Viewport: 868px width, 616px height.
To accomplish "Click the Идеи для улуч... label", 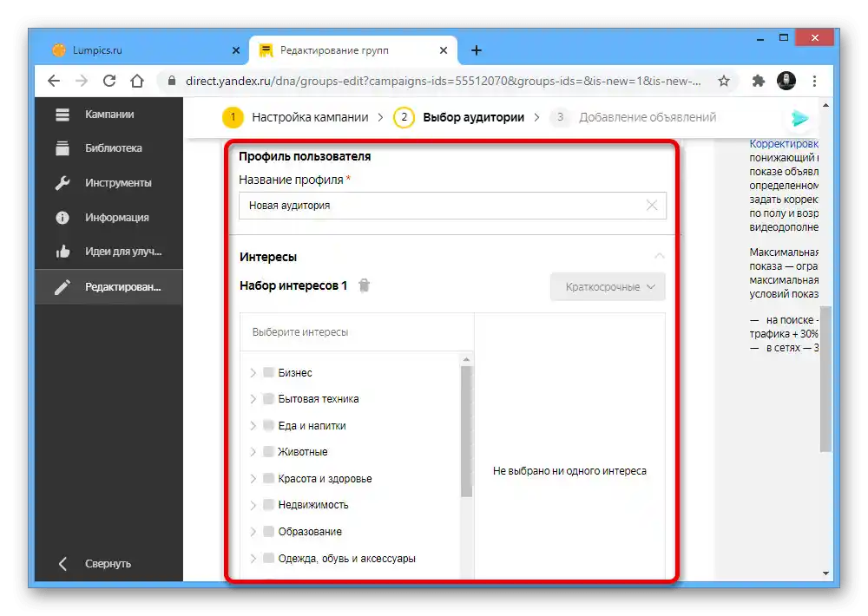I will click(x=123, y=252).
